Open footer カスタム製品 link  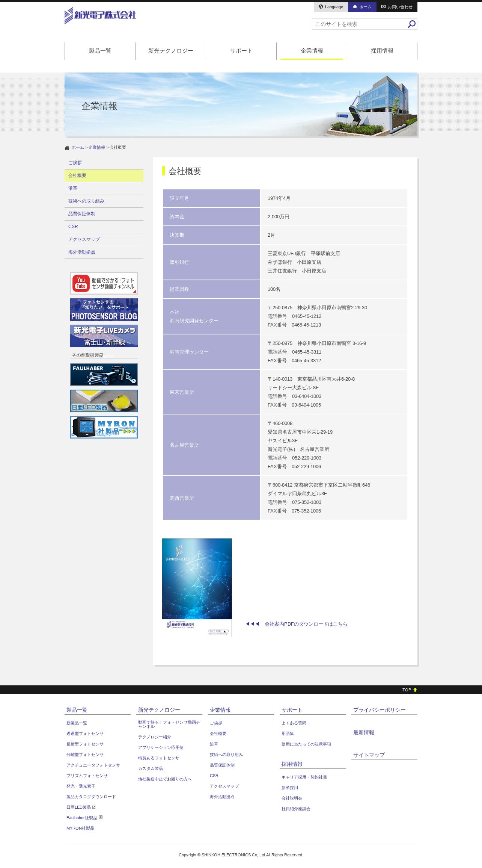coord(151,768)
